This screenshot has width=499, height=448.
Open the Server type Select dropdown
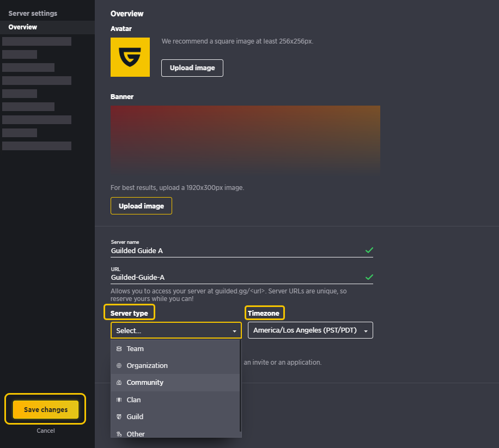(x=176, y=330)
